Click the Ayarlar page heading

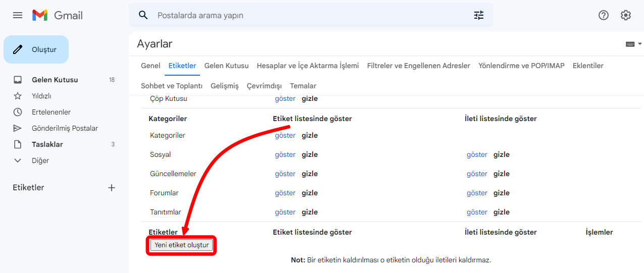(155, 44)
